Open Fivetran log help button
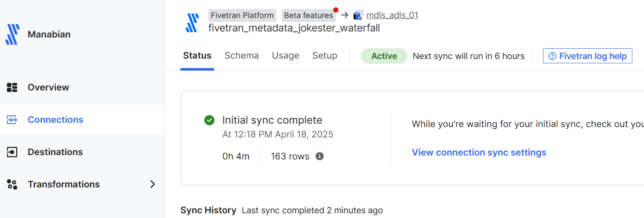644x218 pixels. point(587,56)
